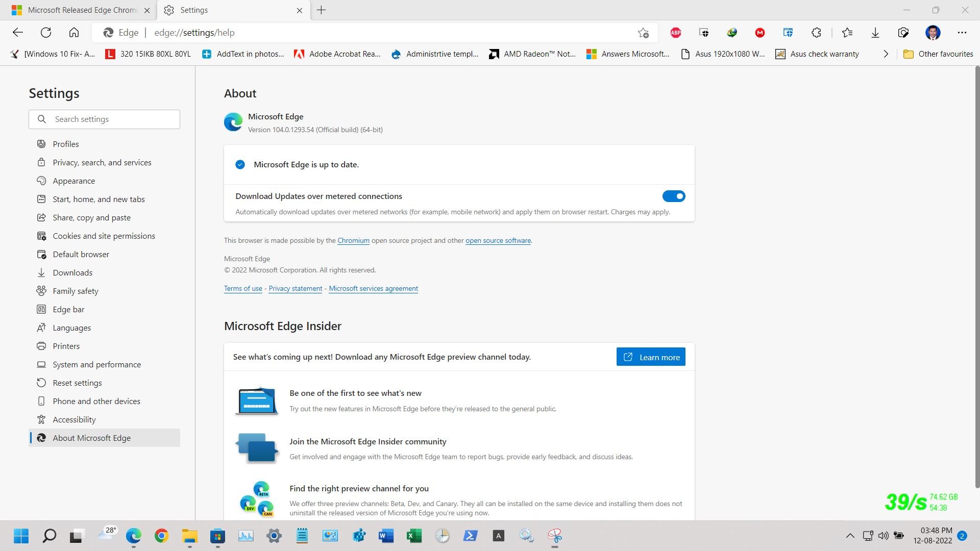Click the Refresh page icon
The image size is (980, 551).
click(46, 33)
